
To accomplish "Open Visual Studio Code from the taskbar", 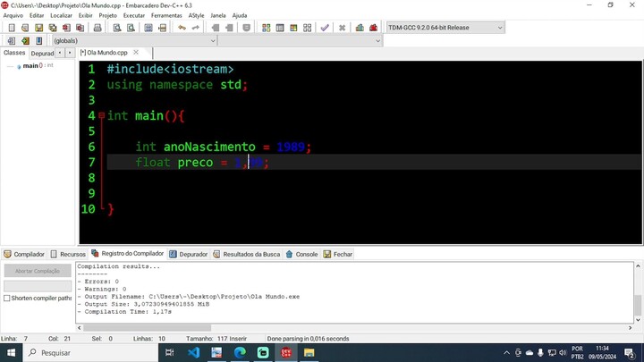I will pyautogui.click(x=194, y=352).
